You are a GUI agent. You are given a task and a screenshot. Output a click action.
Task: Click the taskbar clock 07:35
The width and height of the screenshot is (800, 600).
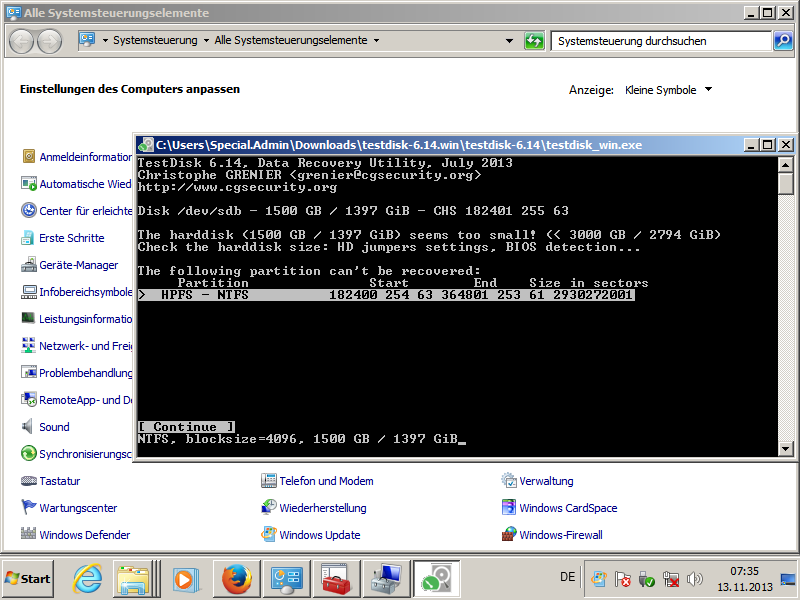pyautogui.click(x=744, y=571)
